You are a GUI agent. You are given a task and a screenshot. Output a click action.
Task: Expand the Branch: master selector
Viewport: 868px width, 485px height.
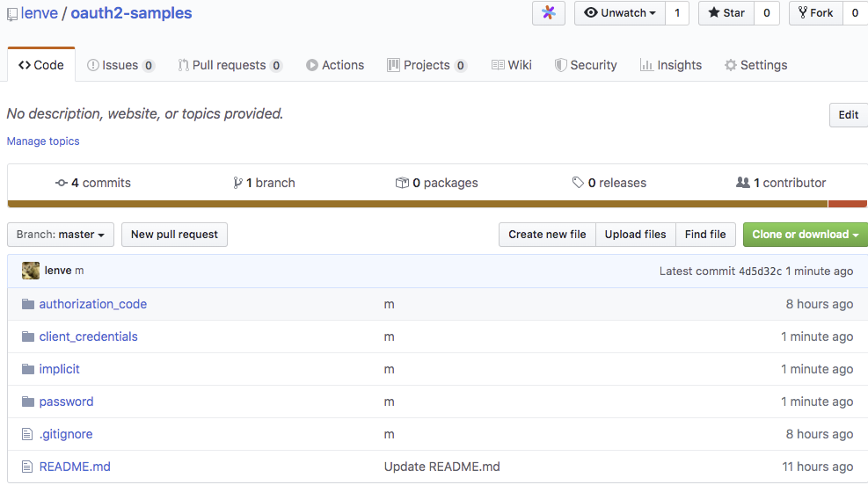(x=61, y=235)
